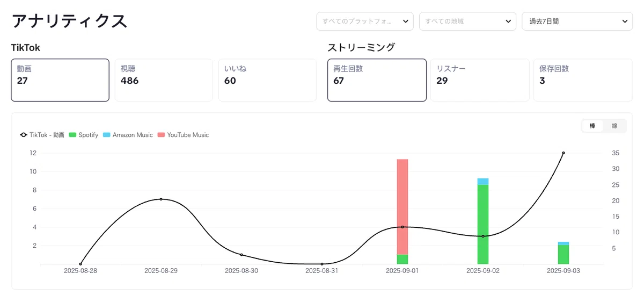Image resolution: width=644 pixels, height=302 pixels.
Task: Switch the chart to 棒 bar view
Action: coord(592,126)
